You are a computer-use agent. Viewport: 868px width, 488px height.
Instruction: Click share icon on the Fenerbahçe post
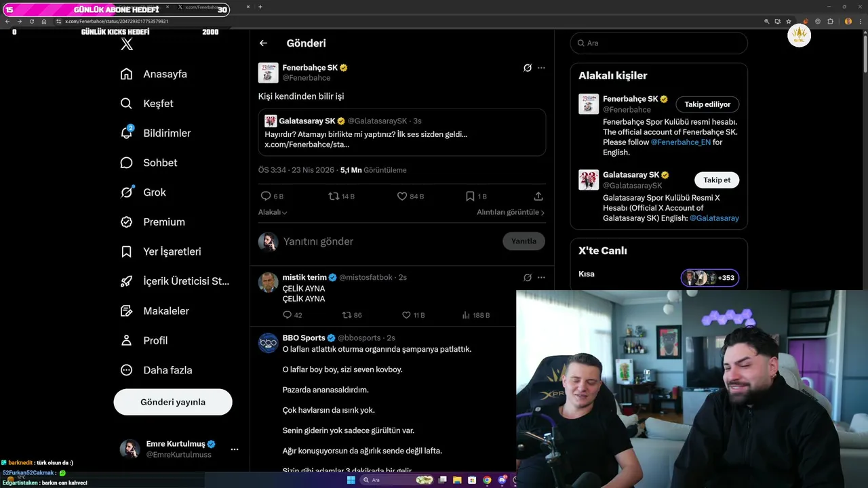tap(538, 196)
